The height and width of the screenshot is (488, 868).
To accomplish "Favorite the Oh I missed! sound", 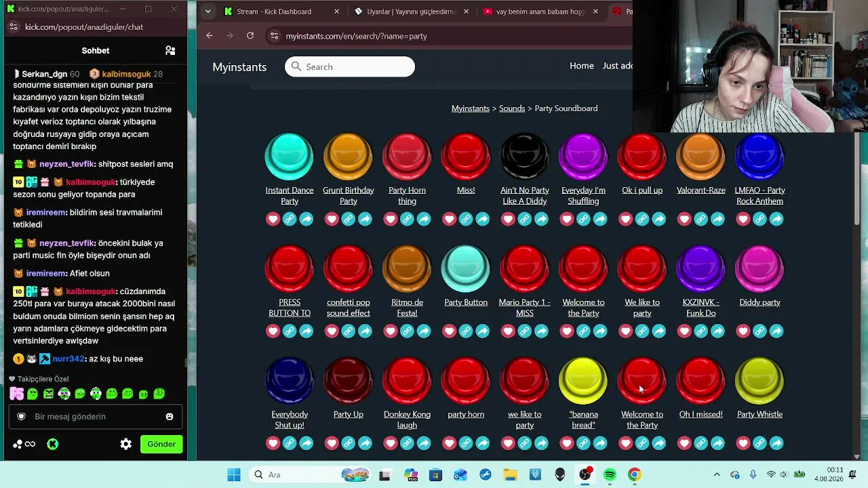I will [x=684, y=443].
